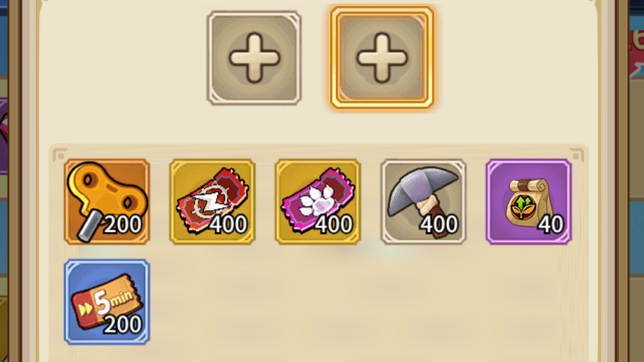This screenshot has width=644, height=362.
Task: Click the 400 count on lightning ticket
Action: (x=228, y=224)
